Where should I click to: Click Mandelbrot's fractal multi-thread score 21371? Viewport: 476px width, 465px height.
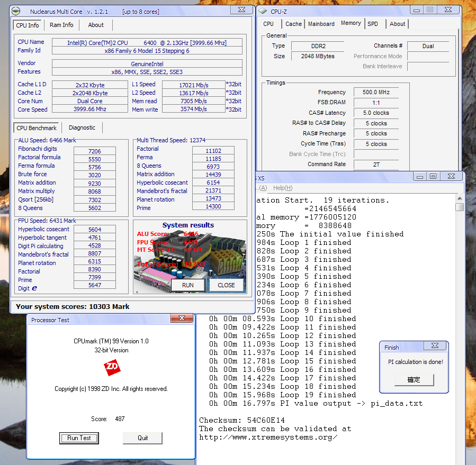point(213,190)
